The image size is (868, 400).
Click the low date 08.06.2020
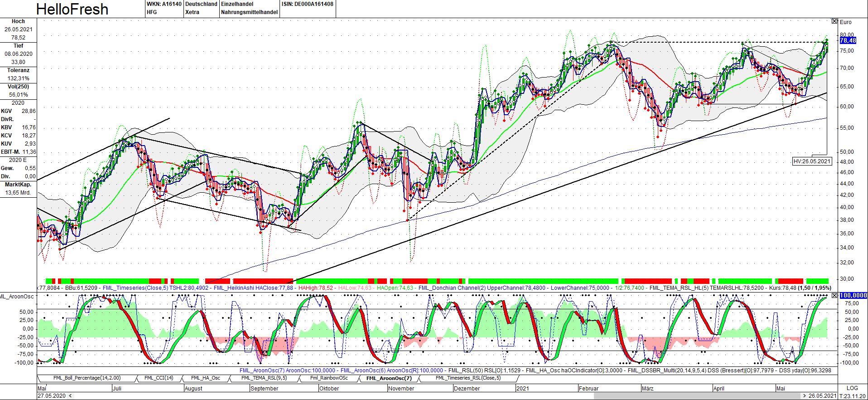18,54
